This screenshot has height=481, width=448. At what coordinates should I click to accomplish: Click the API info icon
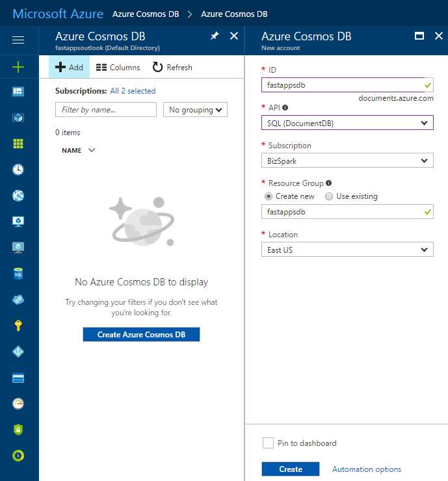[285, 108]
